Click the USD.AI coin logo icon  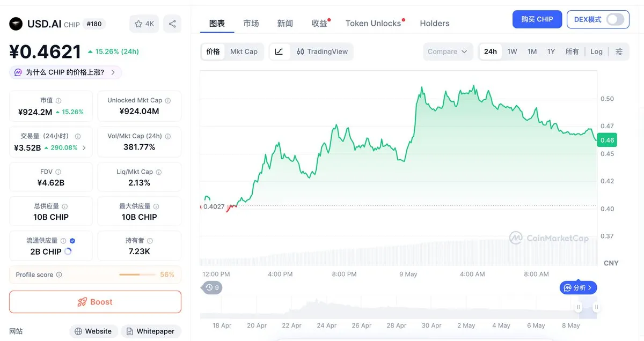pos(16,24)
